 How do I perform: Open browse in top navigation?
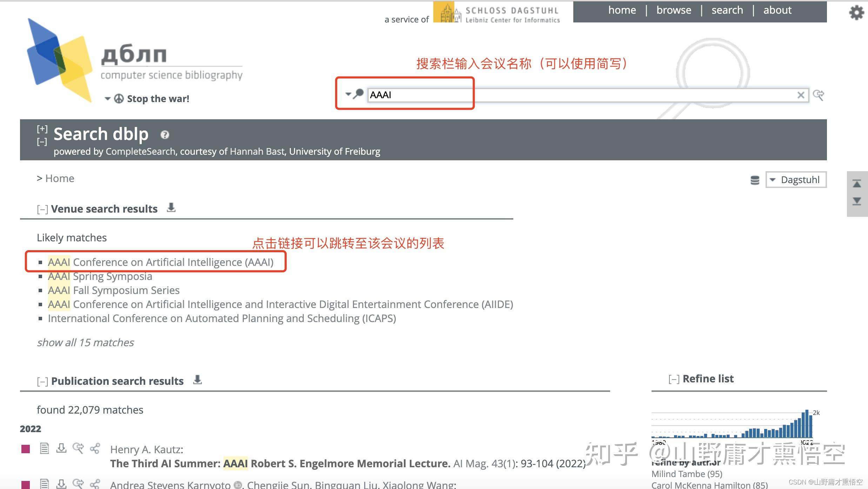(674, 10)
